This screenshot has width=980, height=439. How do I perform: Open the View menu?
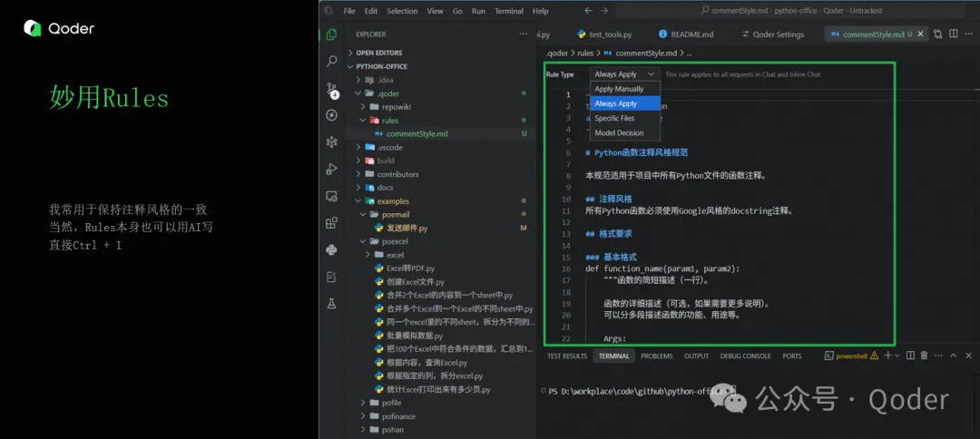[x=435, y=11]
